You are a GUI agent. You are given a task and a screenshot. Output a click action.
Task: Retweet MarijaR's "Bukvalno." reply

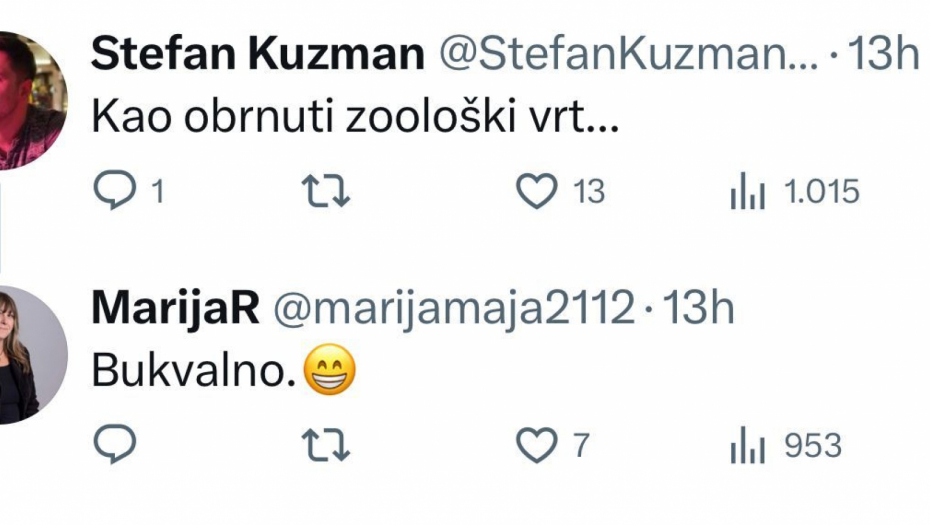tap(326, 446)
